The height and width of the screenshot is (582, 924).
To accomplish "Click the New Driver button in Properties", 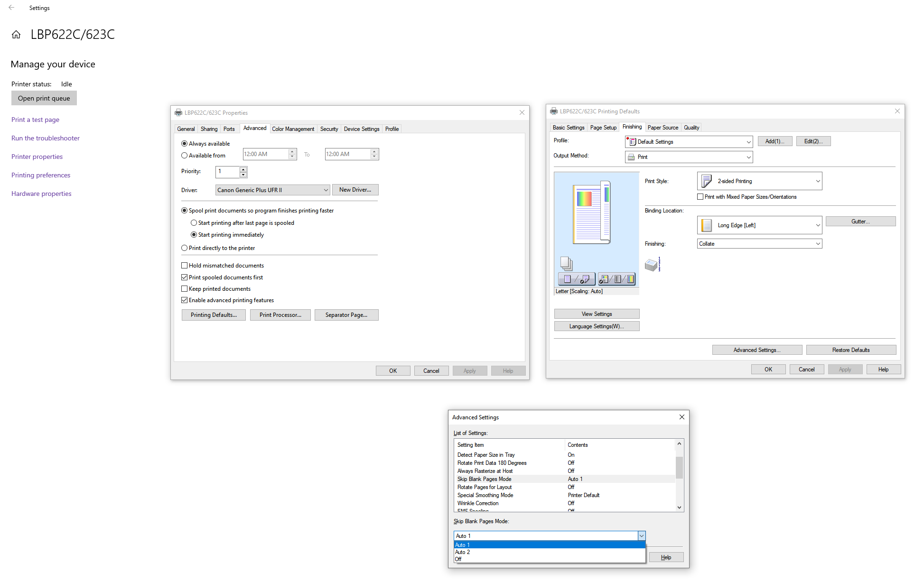I will [355, 190].
